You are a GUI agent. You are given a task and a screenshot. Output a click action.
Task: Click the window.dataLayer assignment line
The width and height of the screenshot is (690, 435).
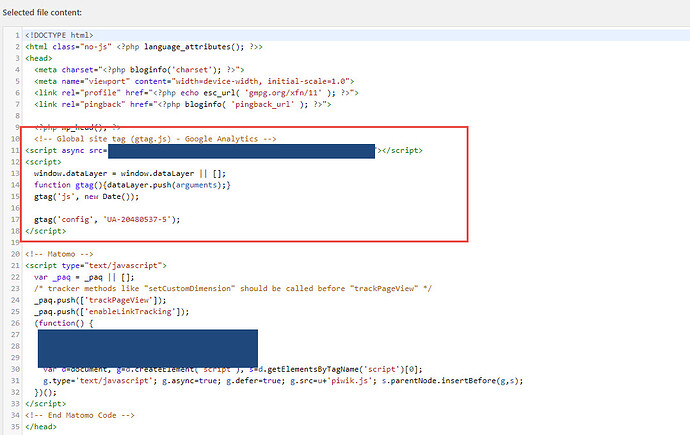pos(130,173)
